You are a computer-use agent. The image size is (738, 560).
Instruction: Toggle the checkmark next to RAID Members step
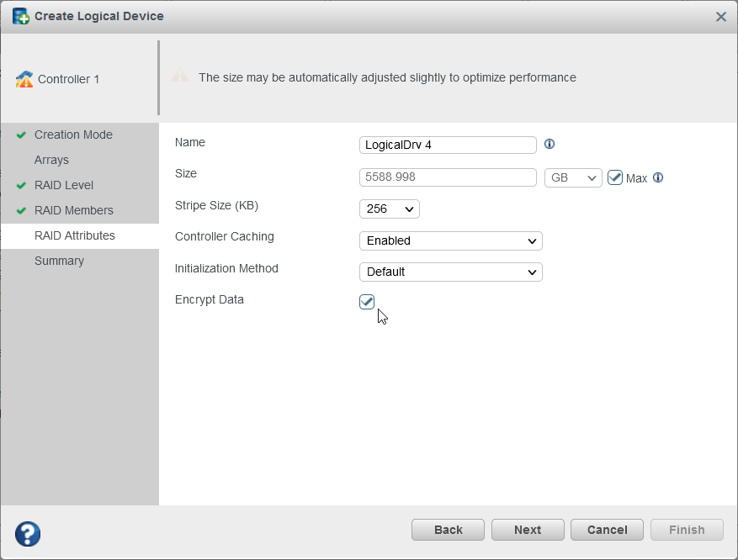(23, 210)
